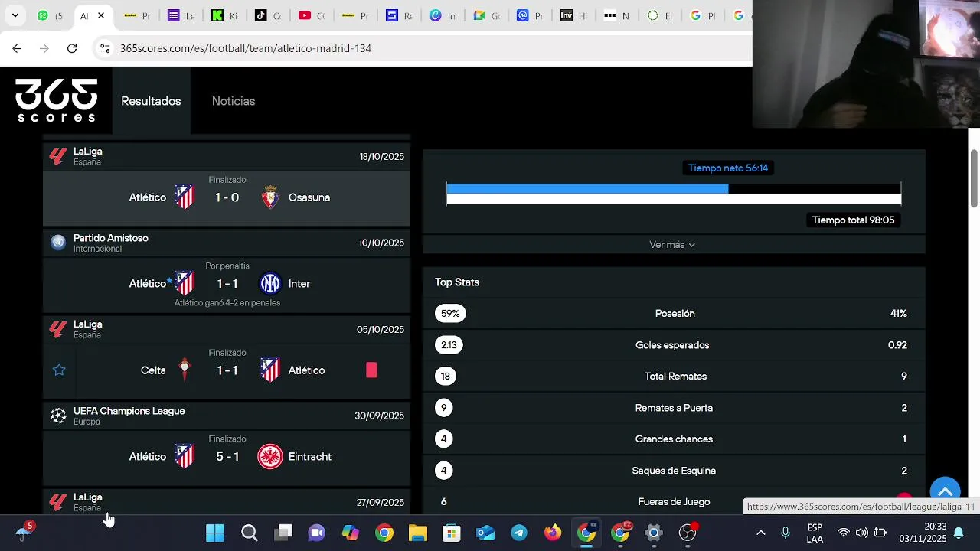
Task: View site information icon in address bar
Action: [105, 48]
